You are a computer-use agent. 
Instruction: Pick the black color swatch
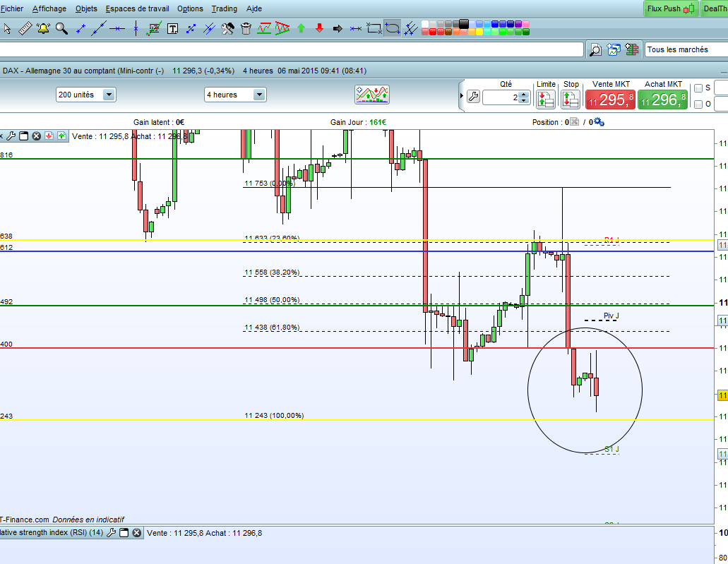[464, 24]
